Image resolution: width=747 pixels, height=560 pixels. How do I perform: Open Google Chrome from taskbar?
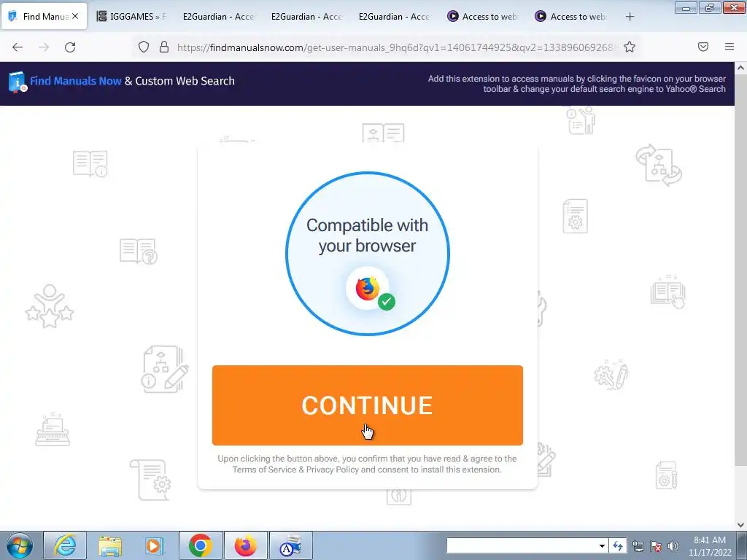click(200, 545)
